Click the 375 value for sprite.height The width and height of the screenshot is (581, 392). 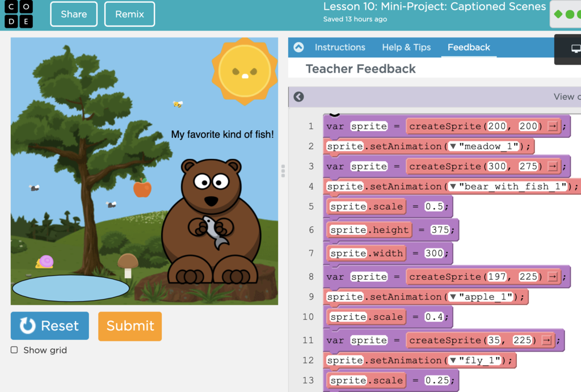(x=440, y=230)
